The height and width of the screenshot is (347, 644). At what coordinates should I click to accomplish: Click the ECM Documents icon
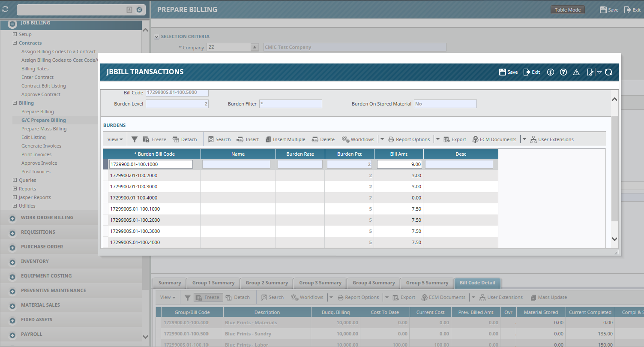(x=494, y=139)
